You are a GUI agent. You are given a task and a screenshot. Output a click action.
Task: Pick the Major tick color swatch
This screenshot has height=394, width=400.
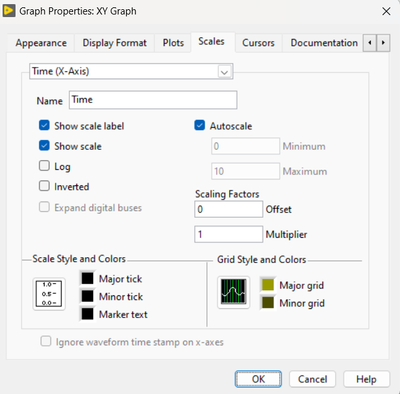point(87,278)
